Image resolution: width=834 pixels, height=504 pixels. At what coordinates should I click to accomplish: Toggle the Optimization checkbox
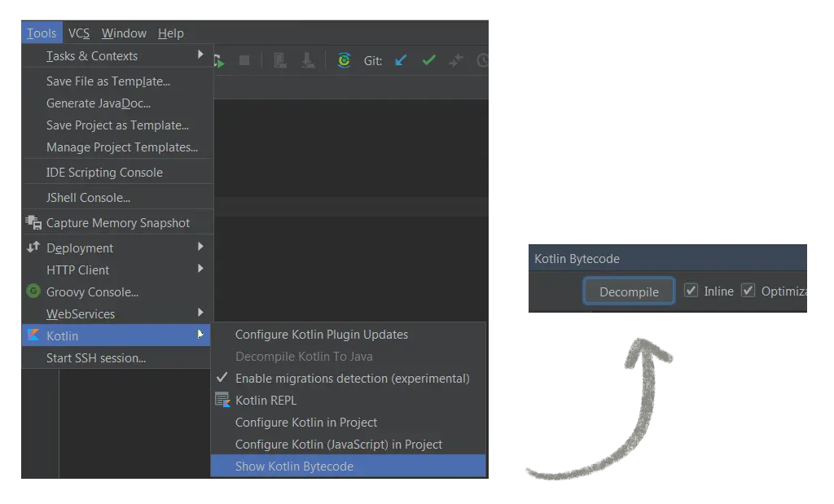click(x=748, y=291)
